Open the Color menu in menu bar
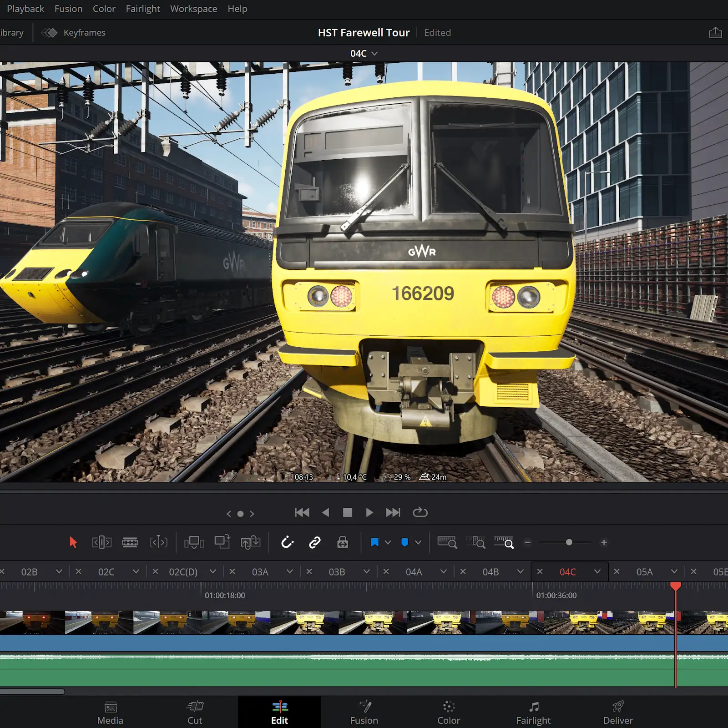The width and height of the screenshot is (728, 728). point(104,9)
